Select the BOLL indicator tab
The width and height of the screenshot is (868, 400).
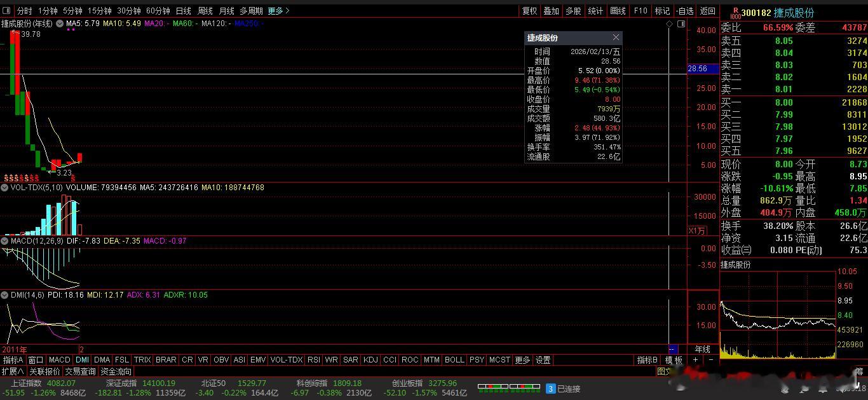tap(454, 360)
